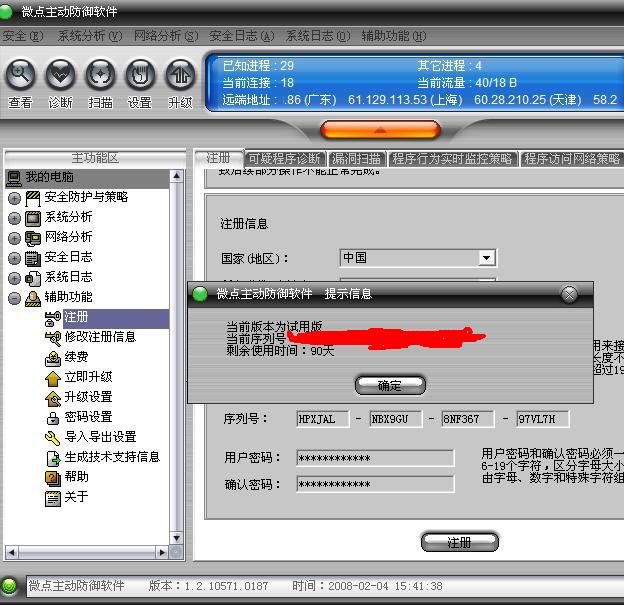Open the 设置 settings toolbar icon
624x605 pixels.
click(140, 74)
